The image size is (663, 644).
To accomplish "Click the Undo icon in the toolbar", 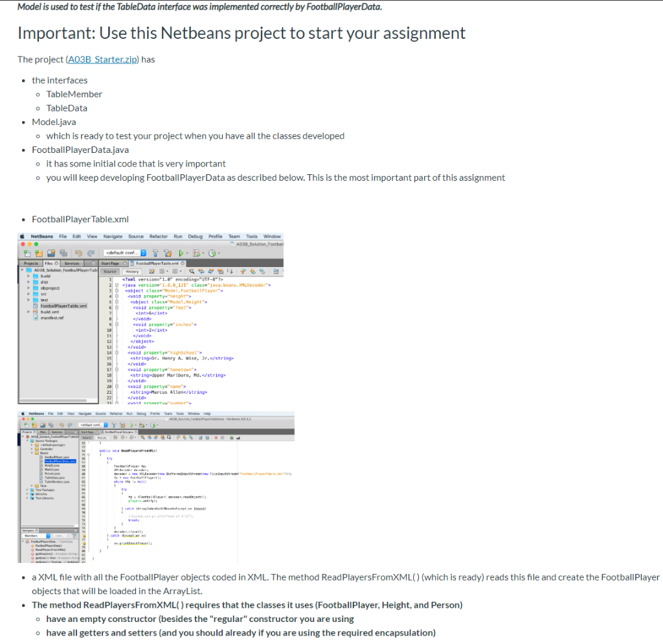I will [x=79, y=253].
